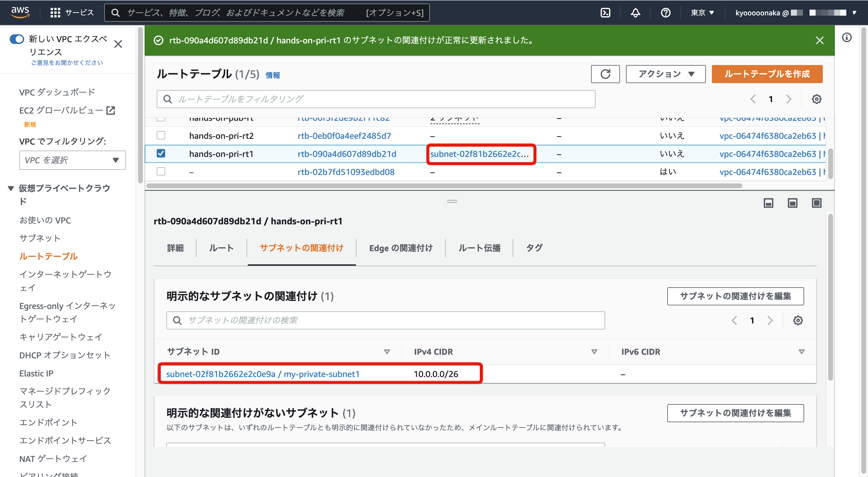The width and height of the screenshot is (868, 477).
Task: Close the new VPC experience notice
Action: tap(118, 44)
